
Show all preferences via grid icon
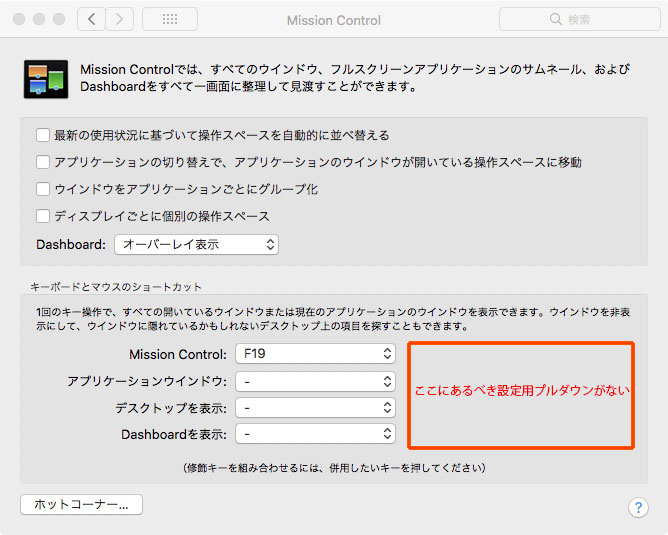point(170,19)
